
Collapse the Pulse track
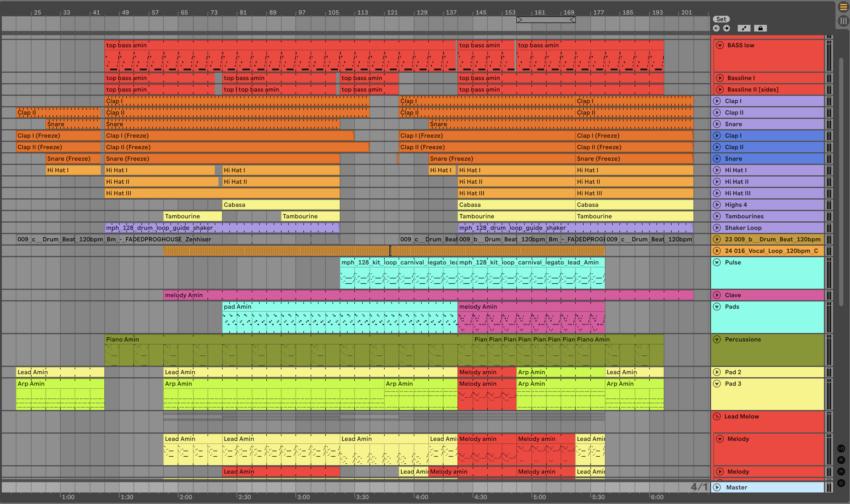(x=717, y=263)
